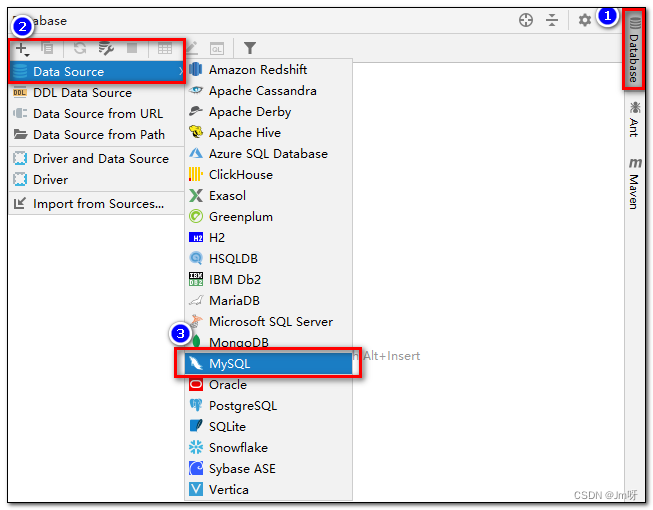Click the crosshair locate icon in header
Viewport: 653px width, 510px height.
(x=526, y=20)
